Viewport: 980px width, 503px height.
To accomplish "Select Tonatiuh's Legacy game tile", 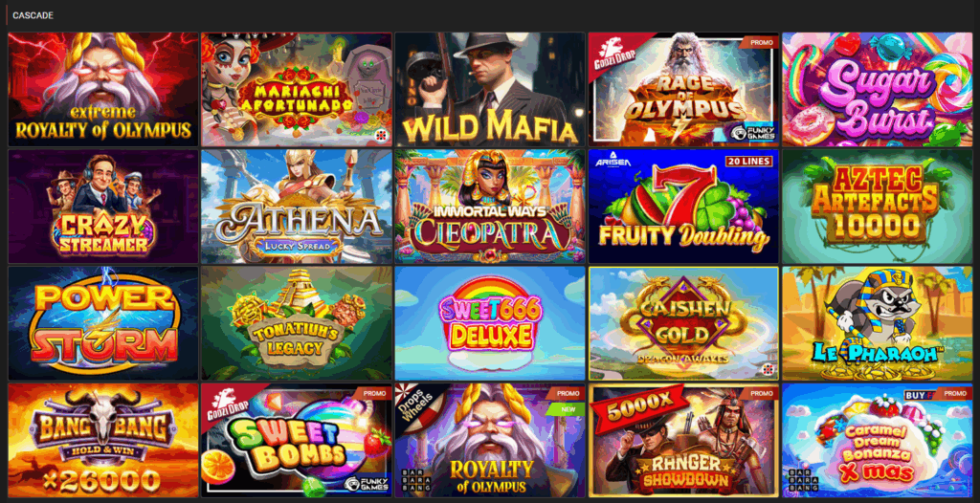I will pos(297,323).
